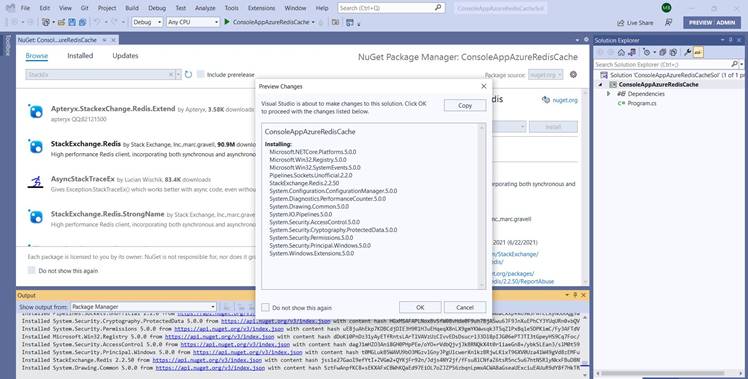Click Collapse All icon in Solution Explorer
This screenshot has width=748, height=379.
663,52
